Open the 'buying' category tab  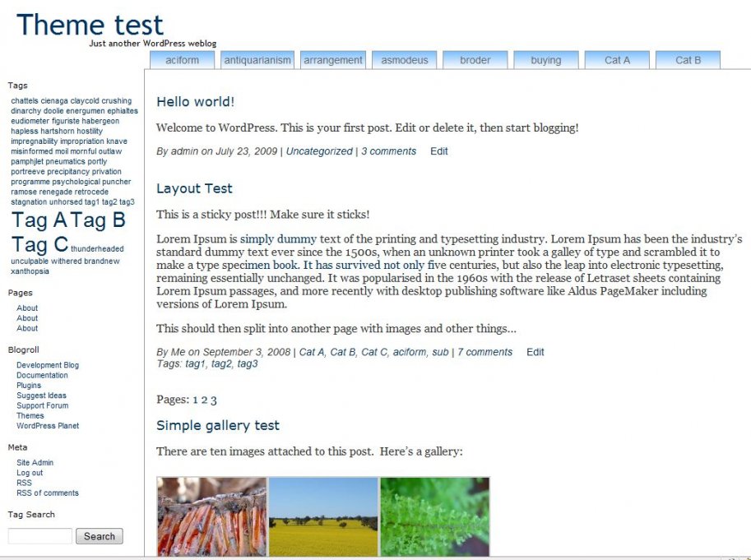click(x=546, y=60)
